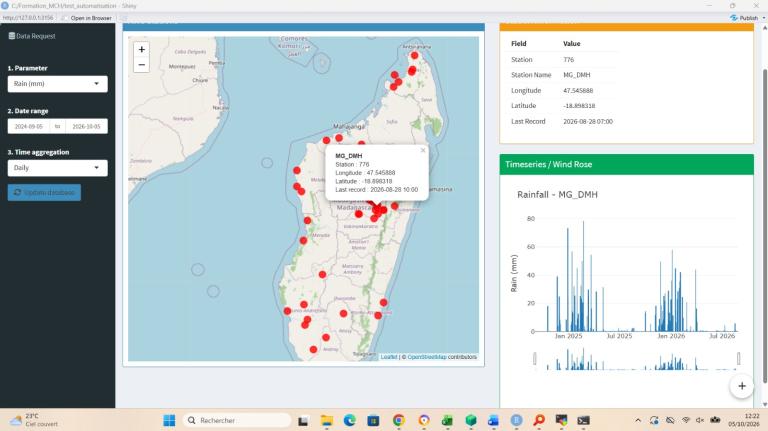Open the weather widget showing 23°C
Screen dimensions: 768x431
pos(34,420)
